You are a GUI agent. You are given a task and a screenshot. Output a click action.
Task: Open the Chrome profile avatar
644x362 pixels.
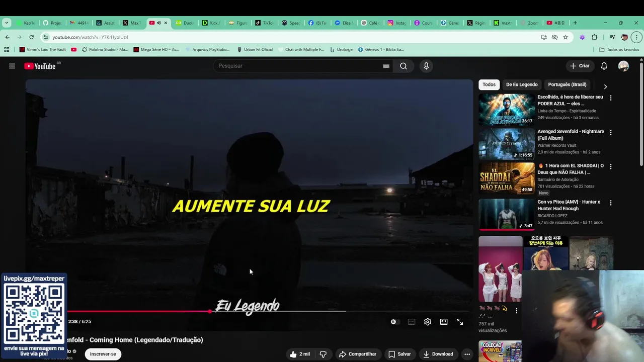624,37
